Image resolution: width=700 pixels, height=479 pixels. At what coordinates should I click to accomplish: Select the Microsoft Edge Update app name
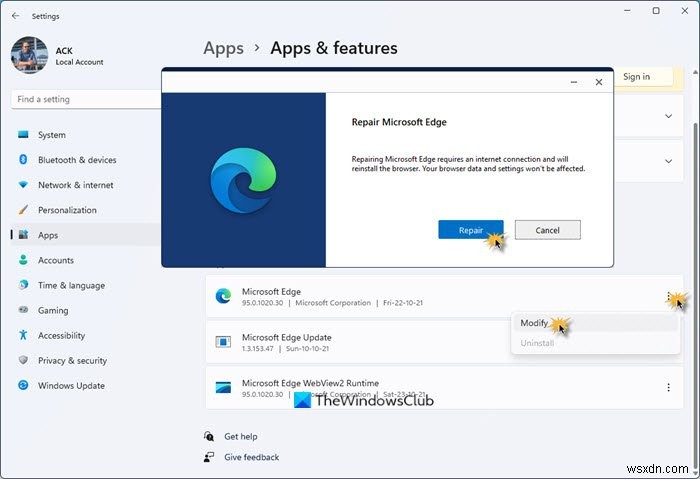(x=287, y=337)
